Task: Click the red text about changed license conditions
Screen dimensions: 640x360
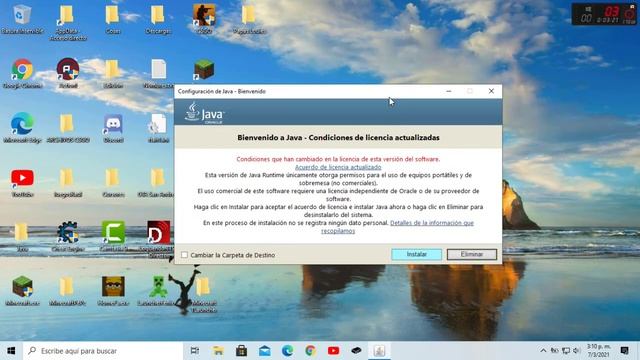Action: click(x=338, y=159)
